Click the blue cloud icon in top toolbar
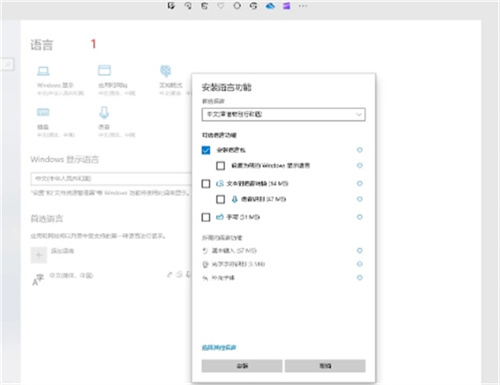This screenshot has height=385, width=500. [x=270, y=6]
